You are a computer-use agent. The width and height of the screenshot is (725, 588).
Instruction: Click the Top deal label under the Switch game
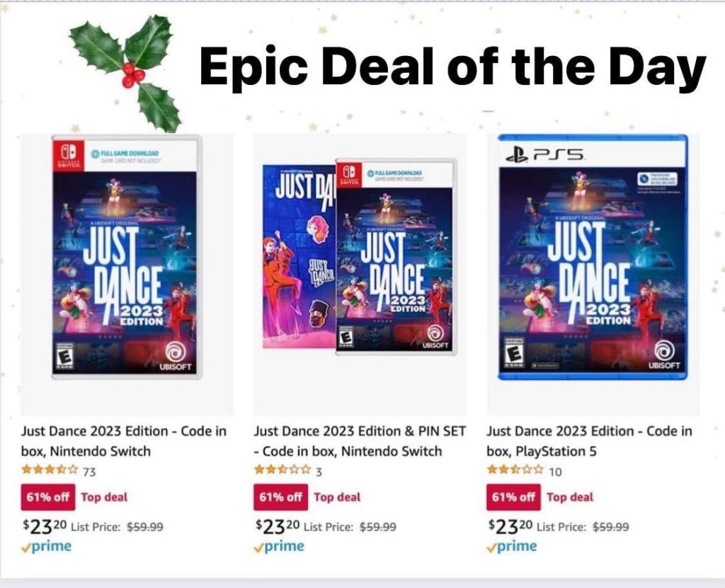(x=104, y=497)
